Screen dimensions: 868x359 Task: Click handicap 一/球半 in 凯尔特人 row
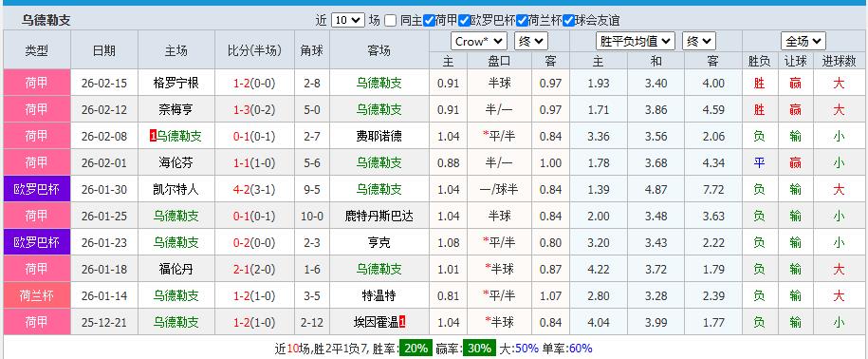pos(499,190)
